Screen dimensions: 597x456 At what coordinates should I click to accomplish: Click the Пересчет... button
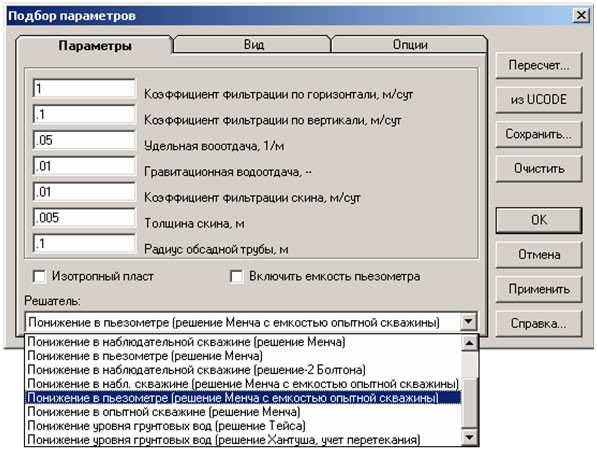pyautogui.click(x=539, y=65)
